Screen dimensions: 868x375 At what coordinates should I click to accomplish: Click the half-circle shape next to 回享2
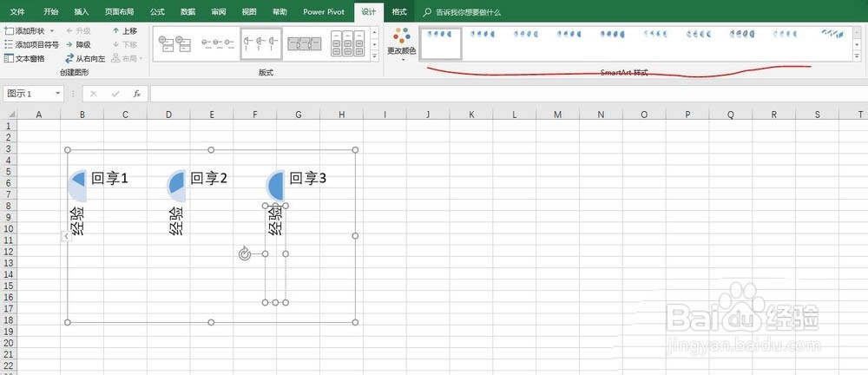pos(176,186)
